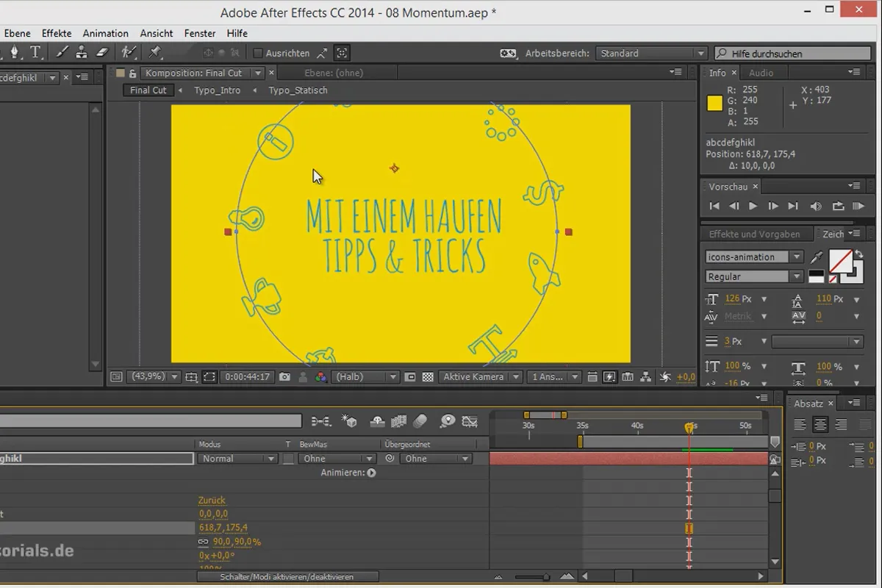Click show channel RGB icon

320,377
